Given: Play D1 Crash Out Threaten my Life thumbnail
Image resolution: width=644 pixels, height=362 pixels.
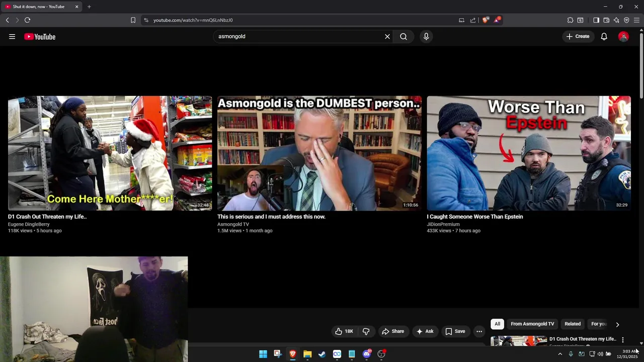Looking at the screenshot, I should point(110,153).
